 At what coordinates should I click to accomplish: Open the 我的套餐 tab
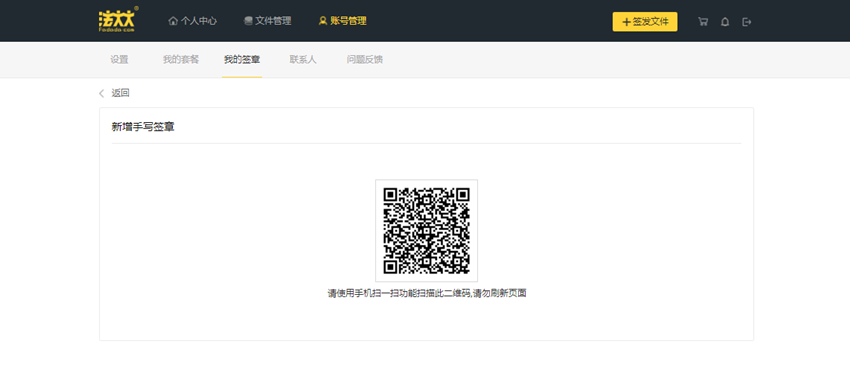(x=181, y=60)
